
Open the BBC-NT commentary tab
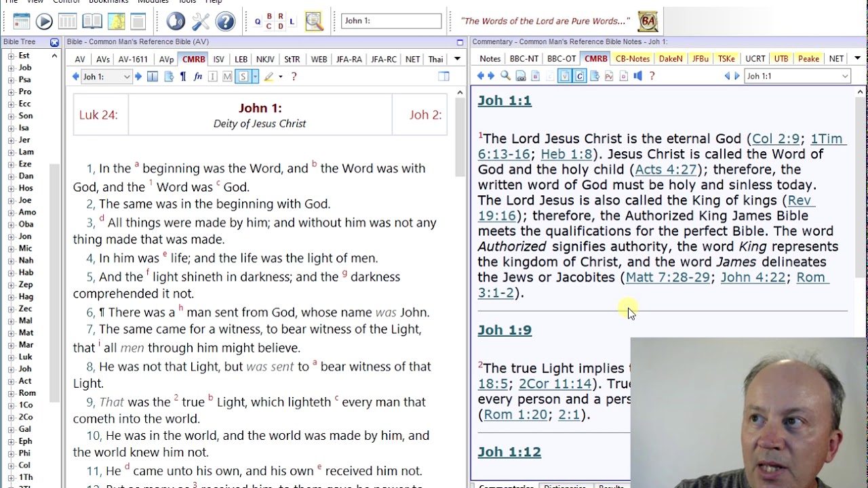pos(524,58)
